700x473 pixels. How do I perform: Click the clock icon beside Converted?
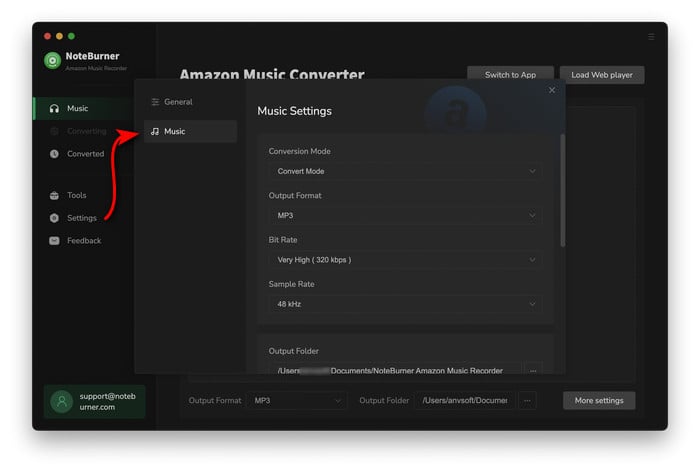54,154
